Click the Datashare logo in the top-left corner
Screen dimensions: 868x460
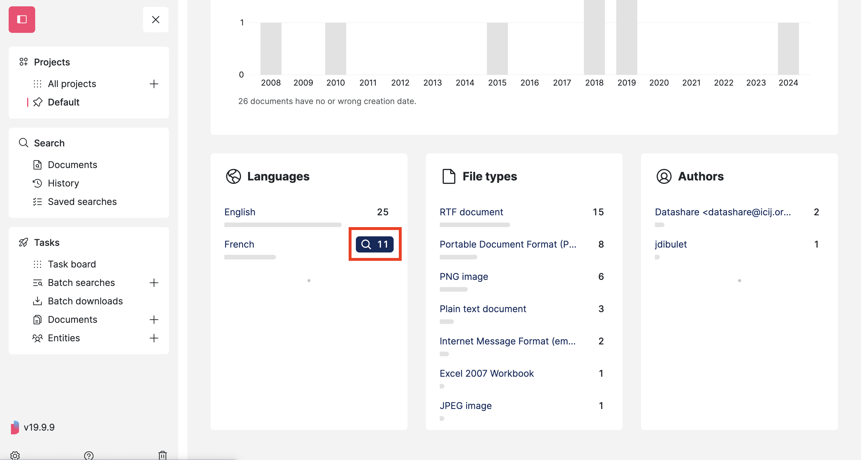point(22,19)
